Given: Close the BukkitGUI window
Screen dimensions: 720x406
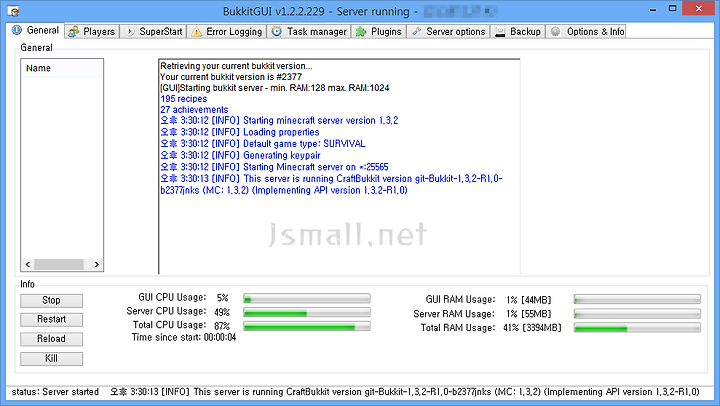Looking at the screenshot, I should [699, 9].
